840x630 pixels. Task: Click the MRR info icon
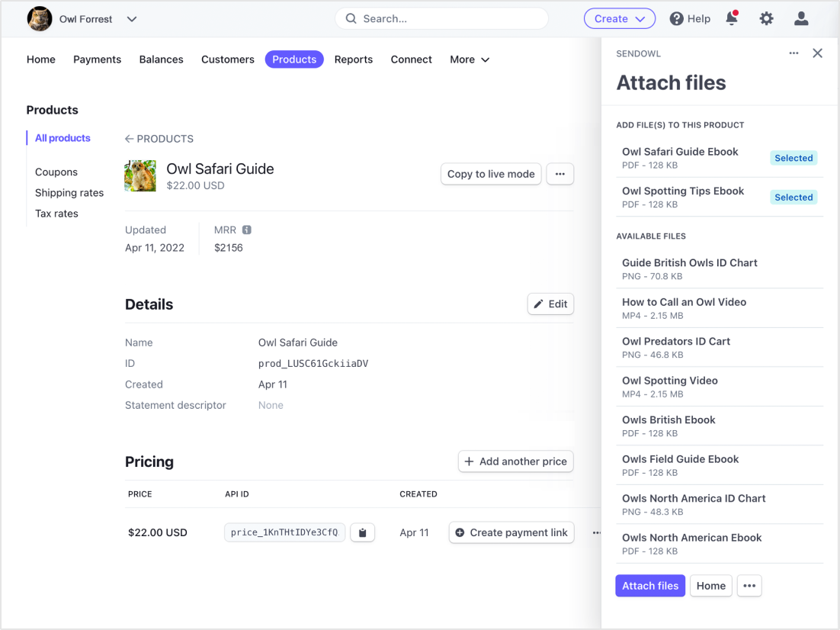(247, 230)
